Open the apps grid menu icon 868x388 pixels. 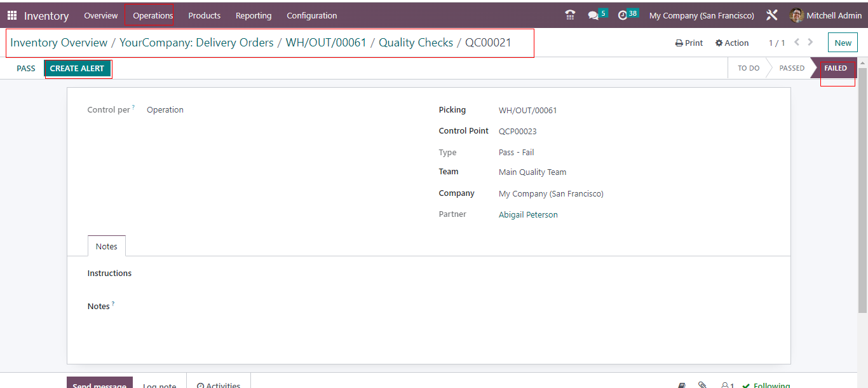[12, 15]
